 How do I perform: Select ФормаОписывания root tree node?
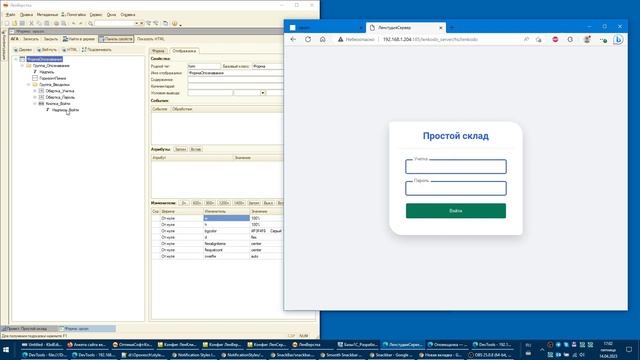point(44,59)
